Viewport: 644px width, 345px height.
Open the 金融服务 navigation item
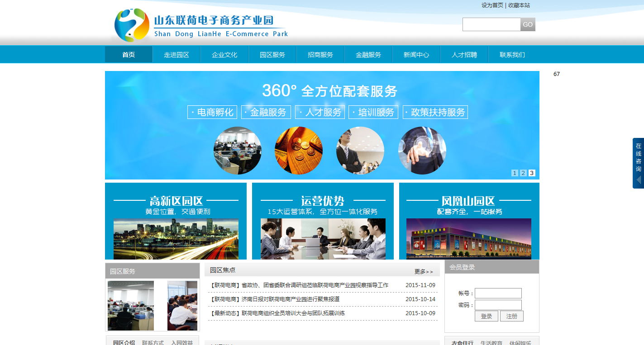(368, 55)
